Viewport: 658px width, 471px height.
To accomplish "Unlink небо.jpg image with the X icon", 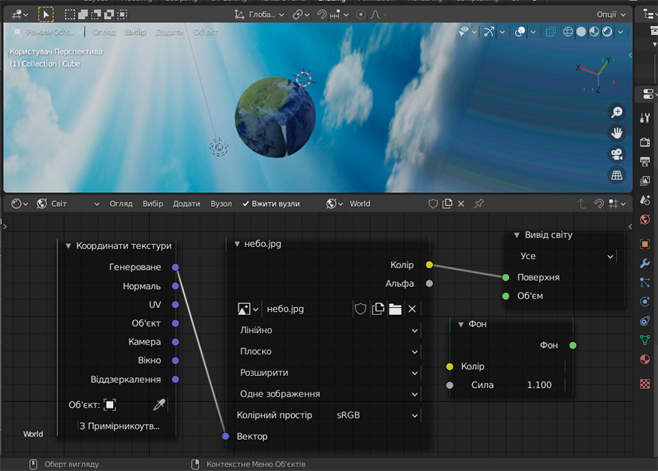I will 412,309.
